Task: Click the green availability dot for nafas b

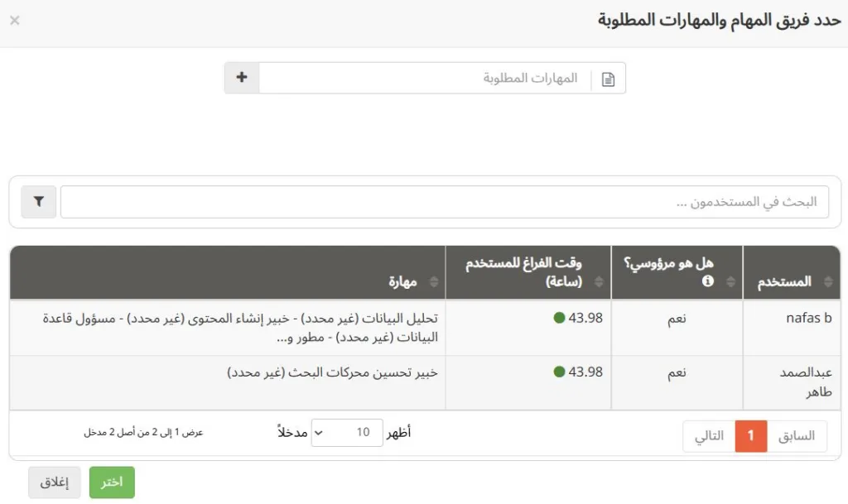Action: [x=559, y=318]
